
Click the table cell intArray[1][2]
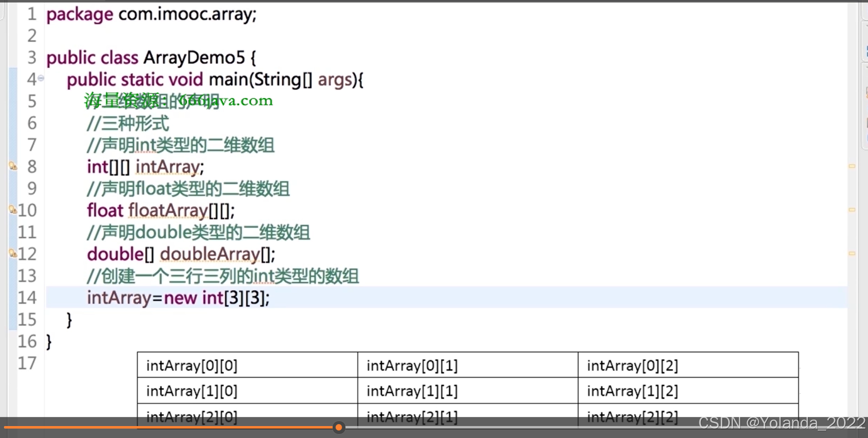[x=688, y=391]
